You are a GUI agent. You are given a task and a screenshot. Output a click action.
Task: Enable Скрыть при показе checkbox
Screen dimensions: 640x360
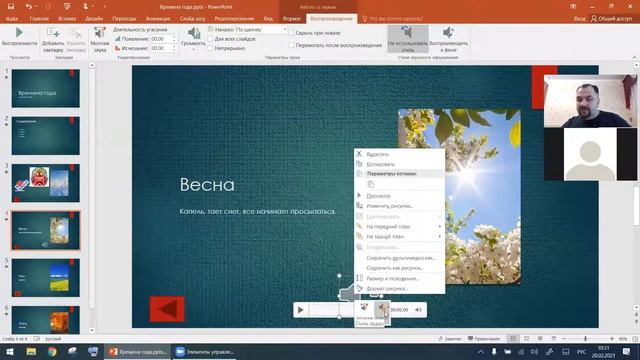coord(291,33)
